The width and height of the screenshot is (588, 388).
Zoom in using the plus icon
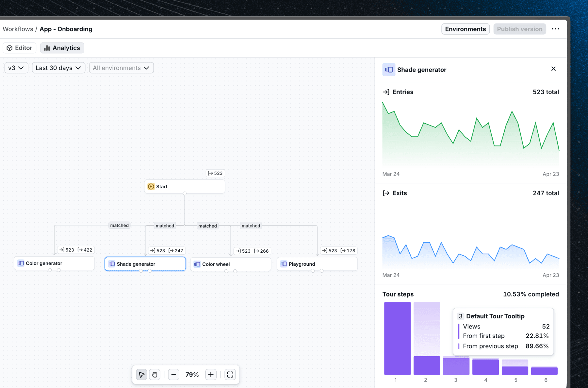pyautogui.click(x=211, y=375)
